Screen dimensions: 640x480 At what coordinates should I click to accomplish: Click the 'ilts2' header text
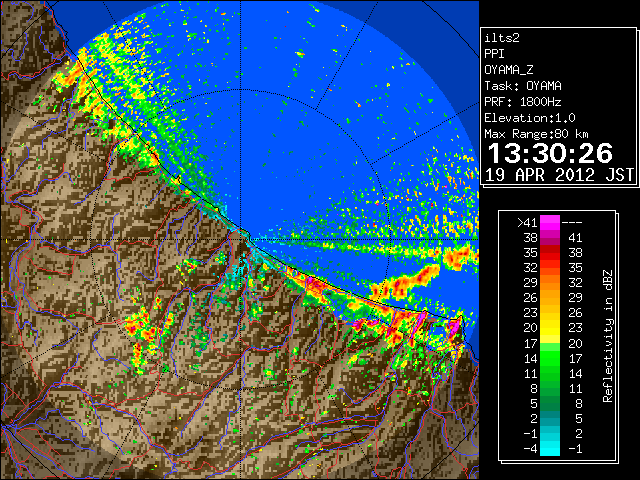tap(502, 38)
